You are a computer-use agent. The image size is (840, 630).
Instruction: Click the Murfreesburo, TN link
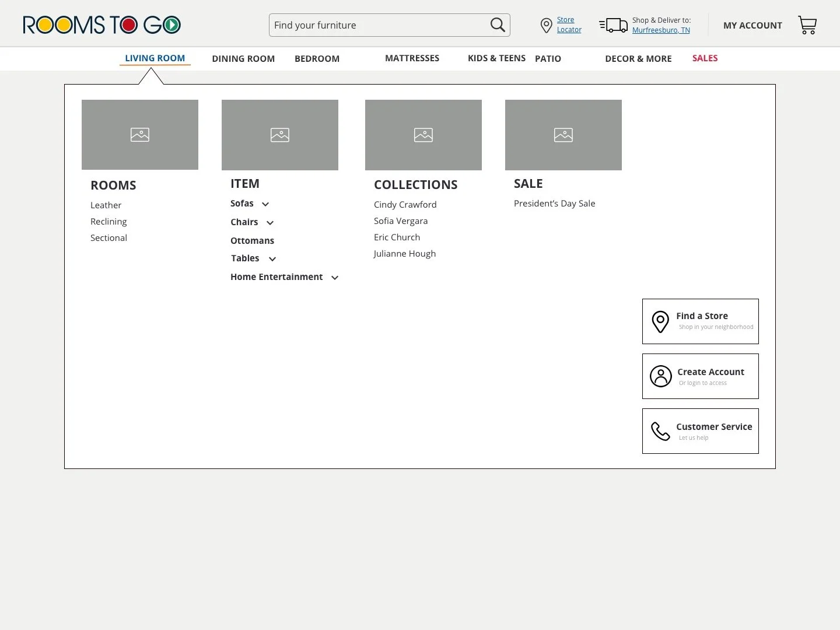coord(661,30)
